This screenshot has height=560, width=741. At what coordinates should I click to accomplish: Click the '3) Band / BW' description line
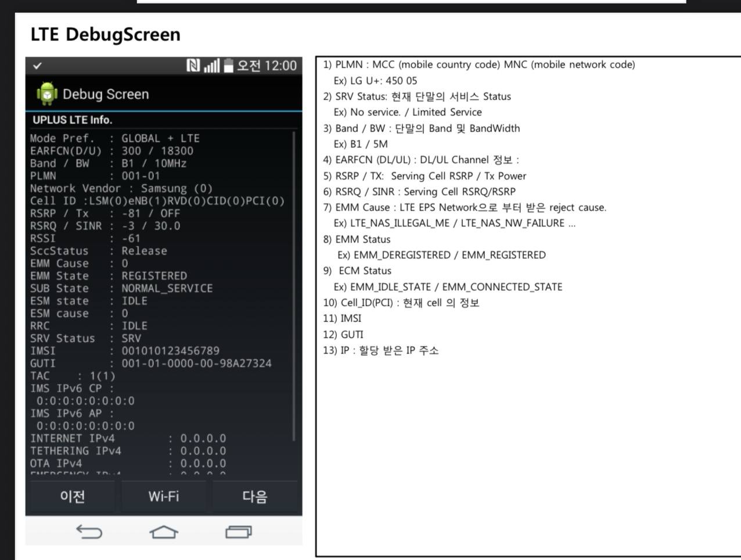coord(422,128)
